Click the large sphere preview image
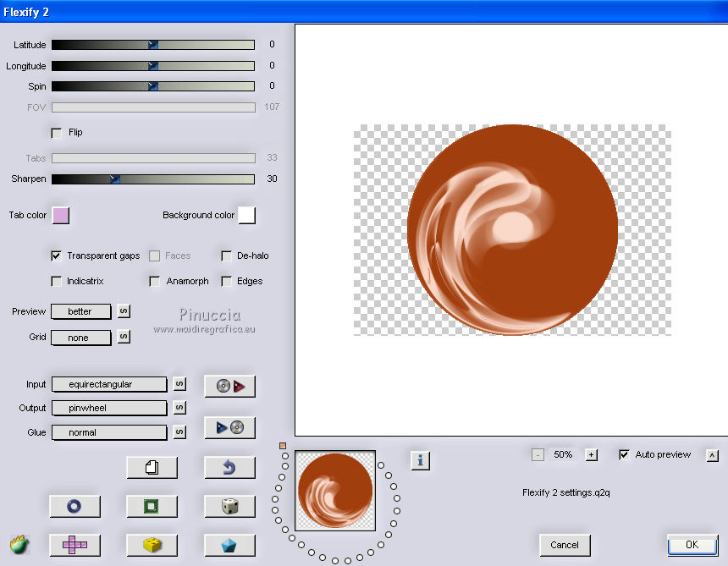The width and height of the screenshot is (728, 566). (513, 229)
